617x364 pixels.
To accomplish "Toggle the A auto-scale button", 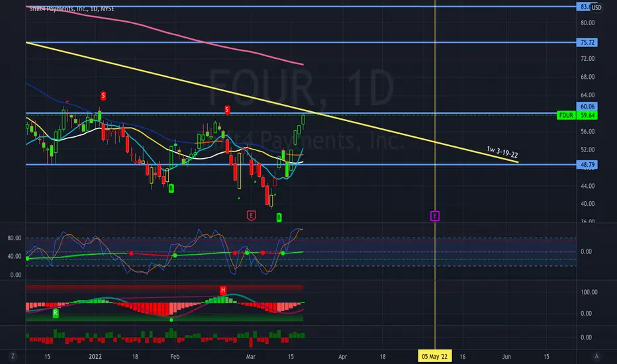I will [x=596, y=356].
